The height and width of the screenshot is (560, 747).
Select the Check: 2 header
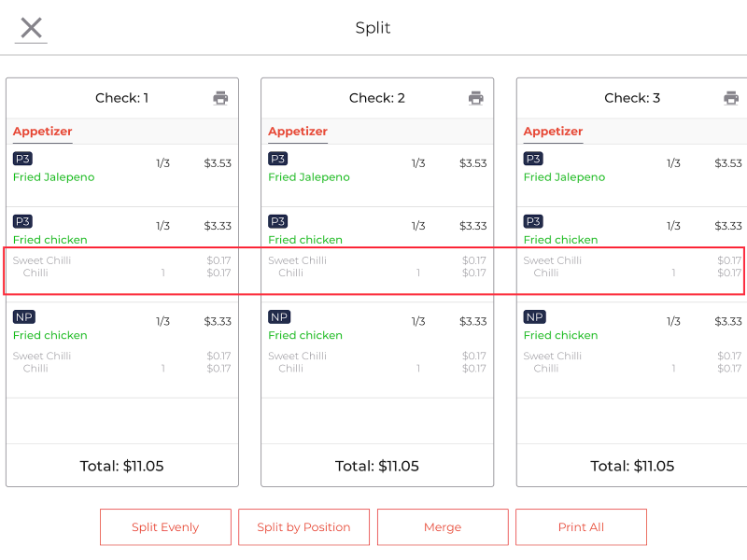(376, 97)
